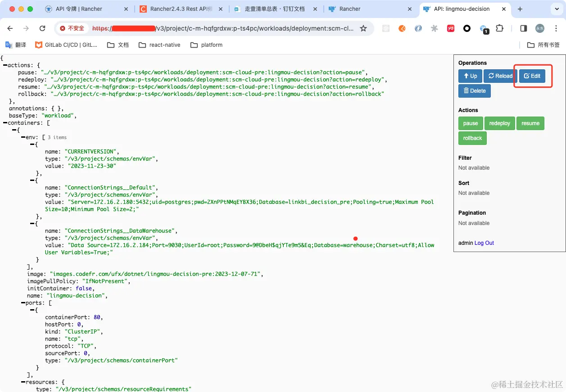Click the extension icon with badge 1

[x=484, y=29]
